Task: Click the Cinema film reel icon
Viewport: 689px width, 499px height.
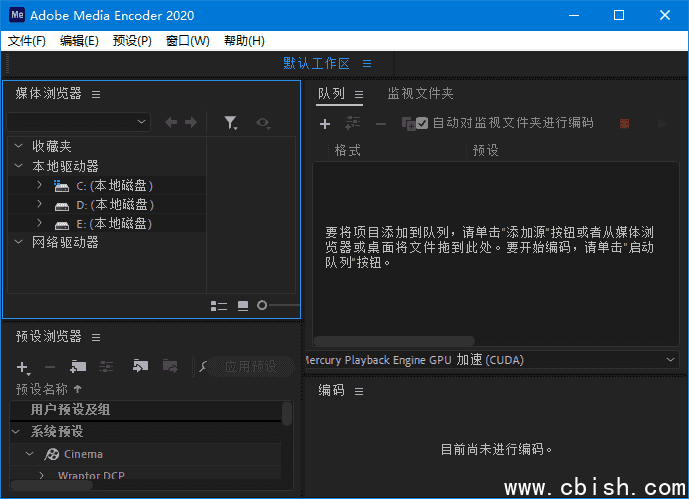Action: pos(51,454)
